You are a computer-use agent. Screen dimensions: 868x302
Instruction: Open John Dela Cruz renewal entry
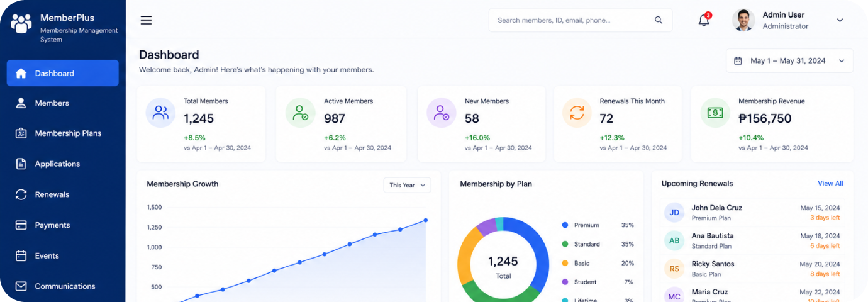click(x=752, y=213)
